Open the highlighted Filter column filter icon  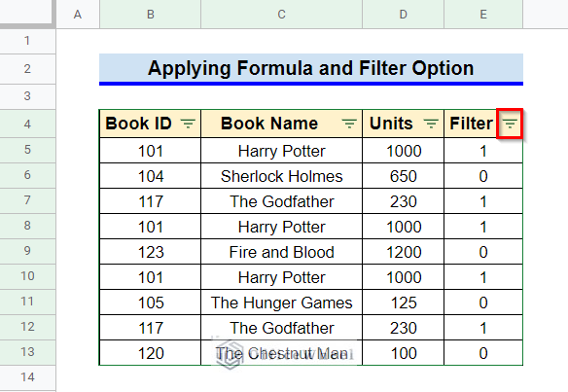[x=510, y=124]
